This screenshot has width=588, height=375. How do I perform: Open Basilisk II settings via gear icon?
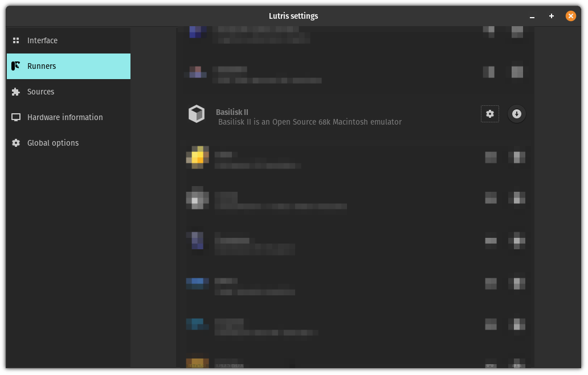[x=490, y=114]
